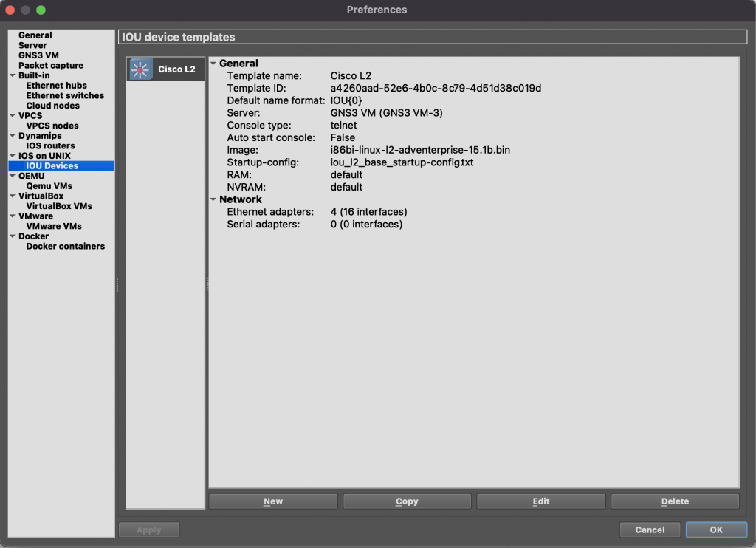Click the Cisco L2 switch icon

[x=140, y=69]
